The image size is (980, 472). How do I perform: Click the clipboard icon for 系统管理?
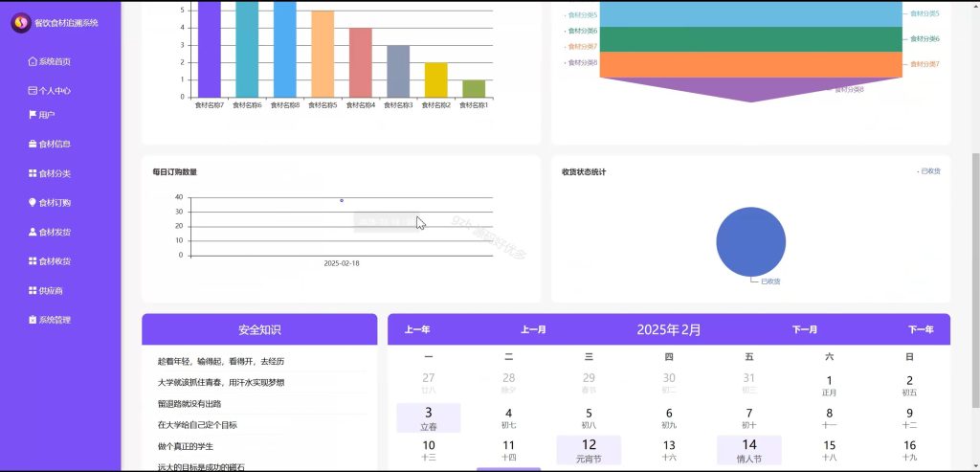click(x=33, y=320)
